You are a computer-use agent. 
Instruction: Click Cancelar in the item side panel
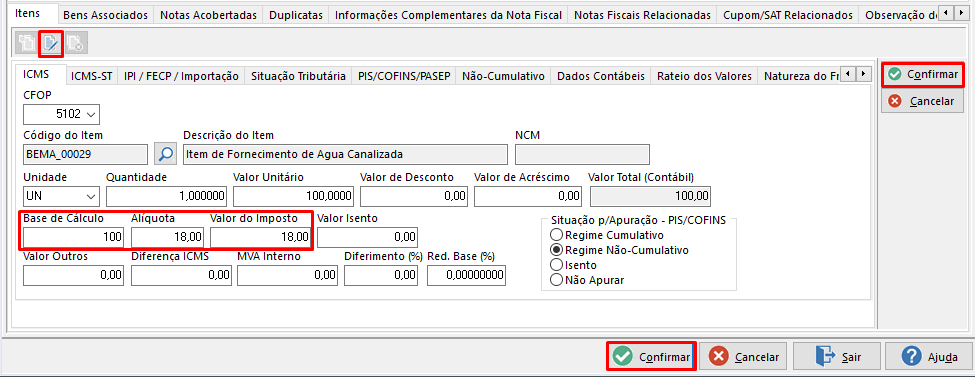922,101
